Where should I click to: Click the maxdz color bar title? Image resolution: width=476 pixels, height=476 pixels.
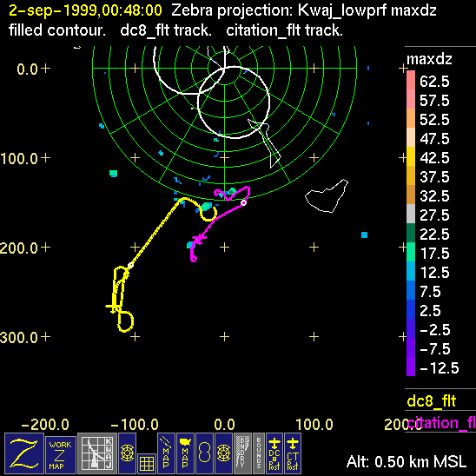coord(429,59)
